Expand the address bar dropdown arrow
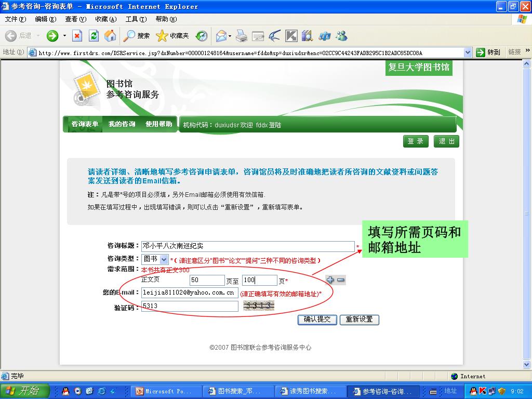The image size is (532, 399). [468, 52]
